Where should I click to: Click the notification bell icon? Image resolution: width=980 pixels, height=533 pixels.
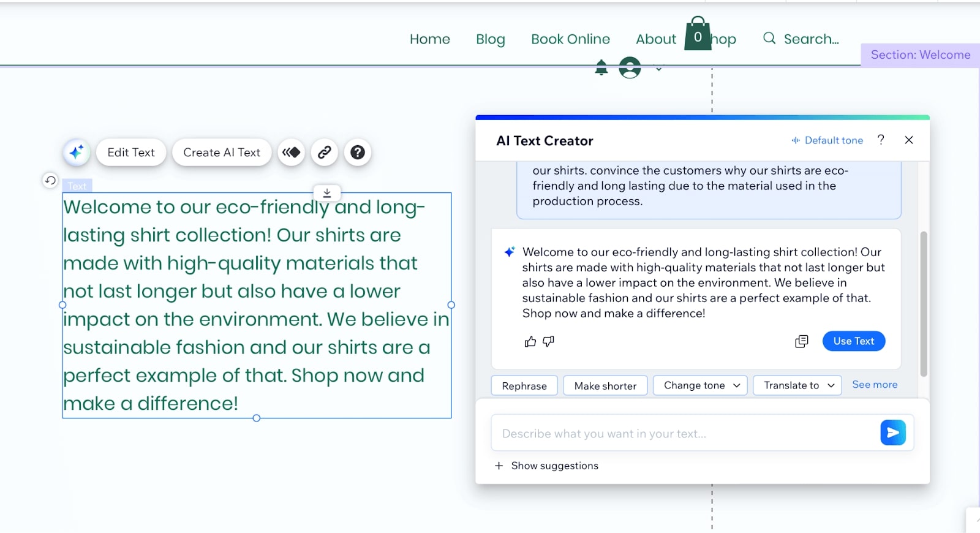tap(601, 67)
